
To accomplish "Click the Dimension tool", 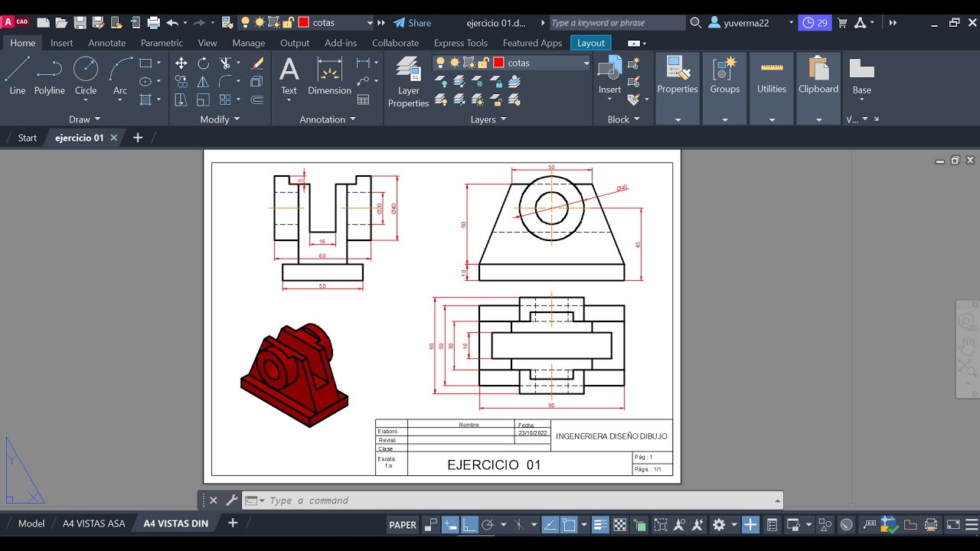I will pyautogui.click(x=329, y=76).
